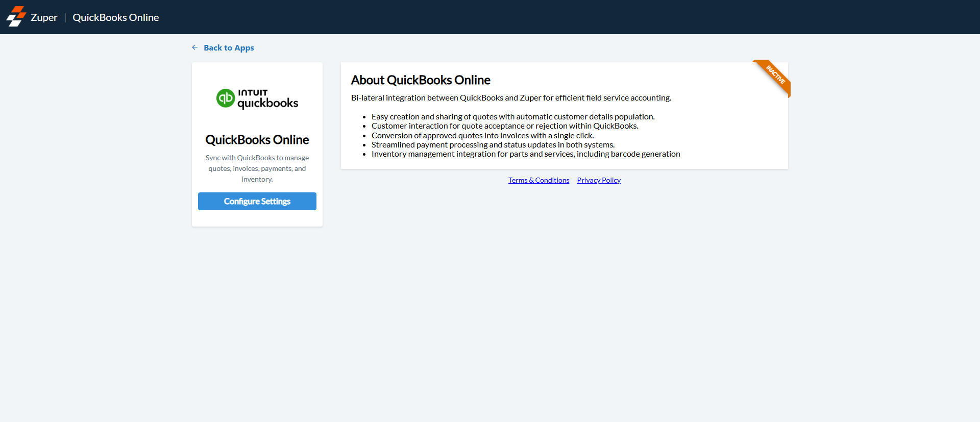Click bullet 'Streamlined payment processing and status updates'
The width and height of the screenshot is (980, 422).
tap(493, 145)
